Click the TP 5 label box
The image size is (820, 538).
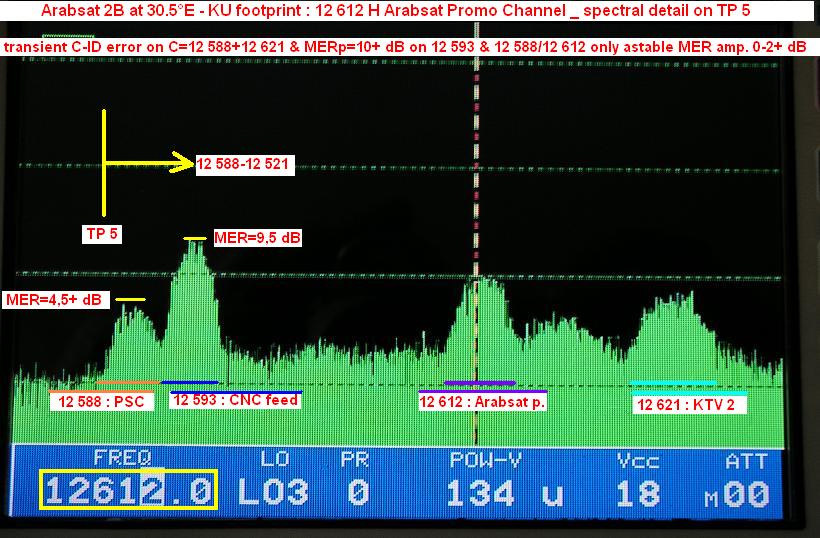[102, 234]
